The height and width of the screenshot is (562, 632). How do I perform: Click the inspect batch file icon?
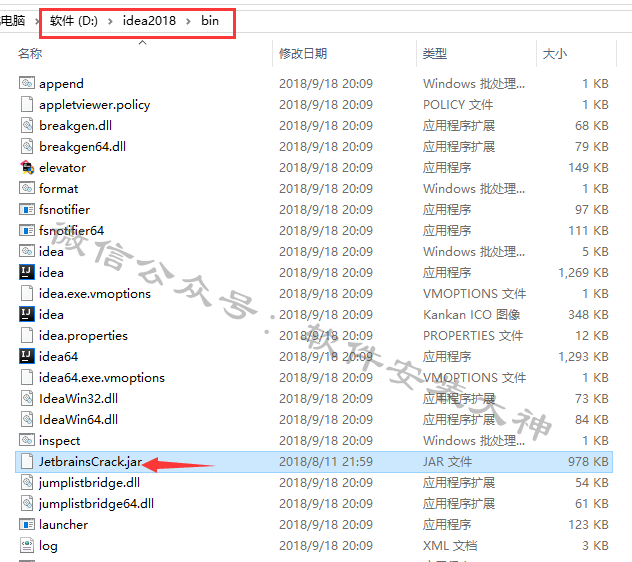point(27,440)
